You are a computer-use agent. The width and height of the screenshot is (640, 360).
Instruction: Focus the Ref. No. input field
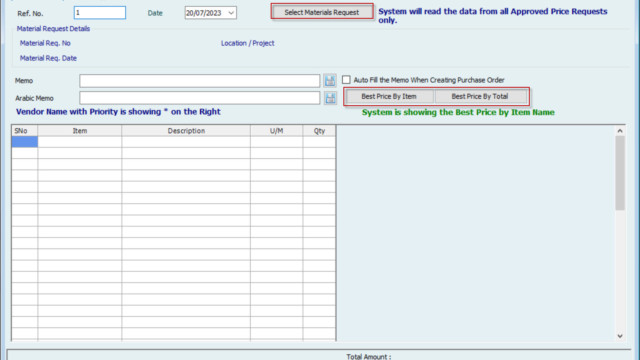(x=100, y=13)
